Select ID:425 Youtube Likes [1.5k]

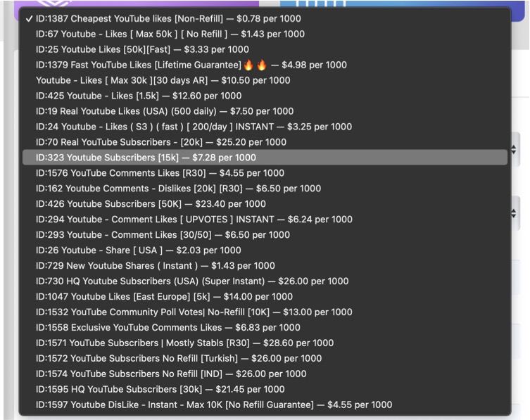point(265,96)
